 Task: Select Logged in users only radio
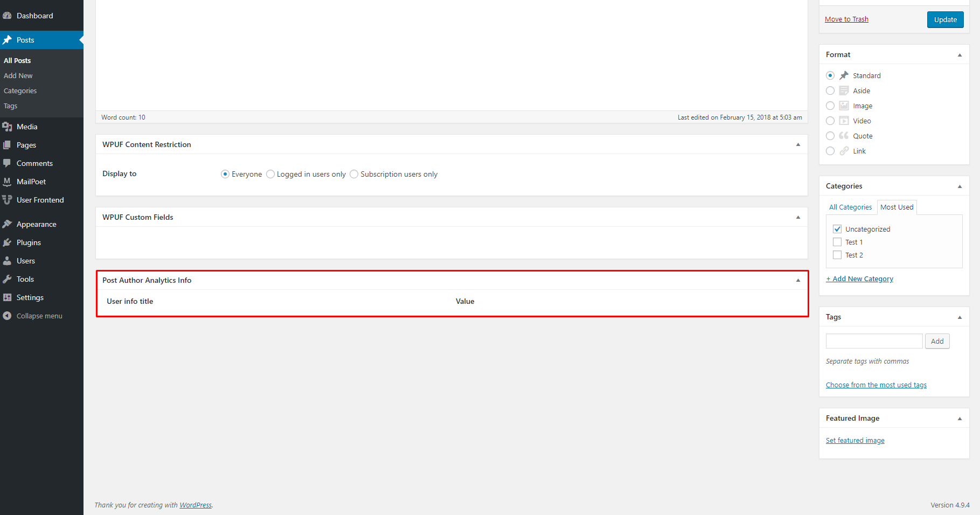pyautogui.click(x=270, y=174)
